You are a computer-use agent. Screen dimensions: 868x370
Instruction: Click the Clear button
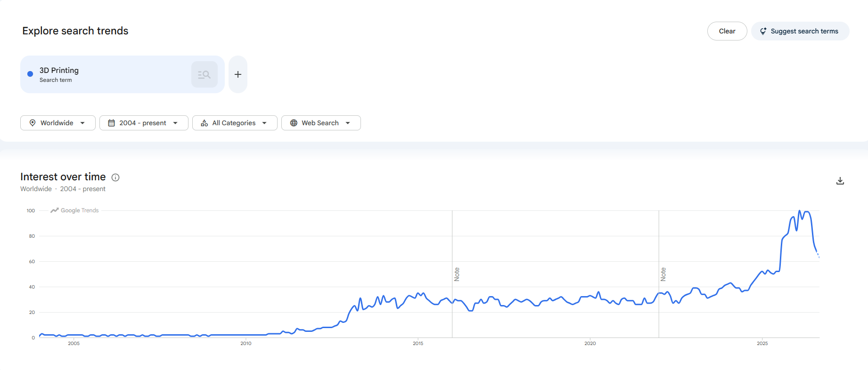(727, 31)
